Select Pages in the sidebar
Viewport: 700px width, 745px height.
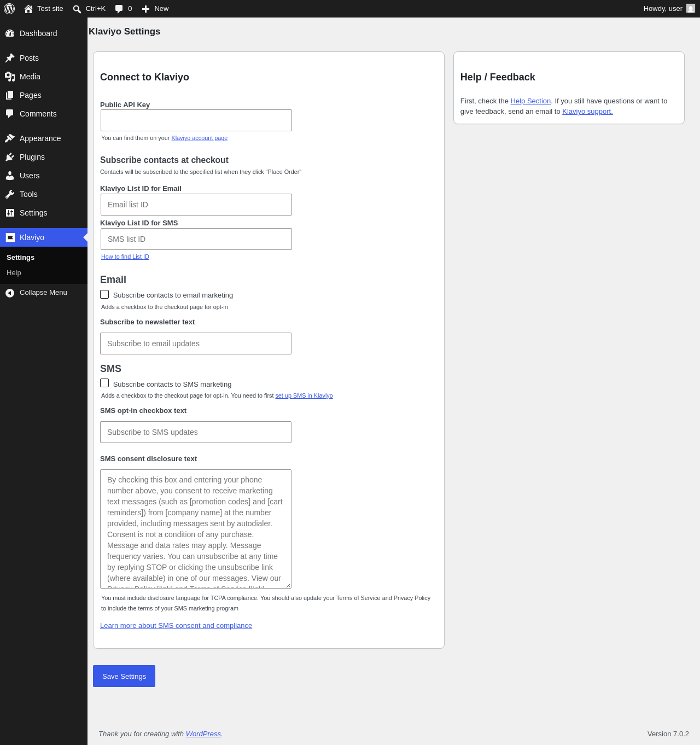[44, 95]
